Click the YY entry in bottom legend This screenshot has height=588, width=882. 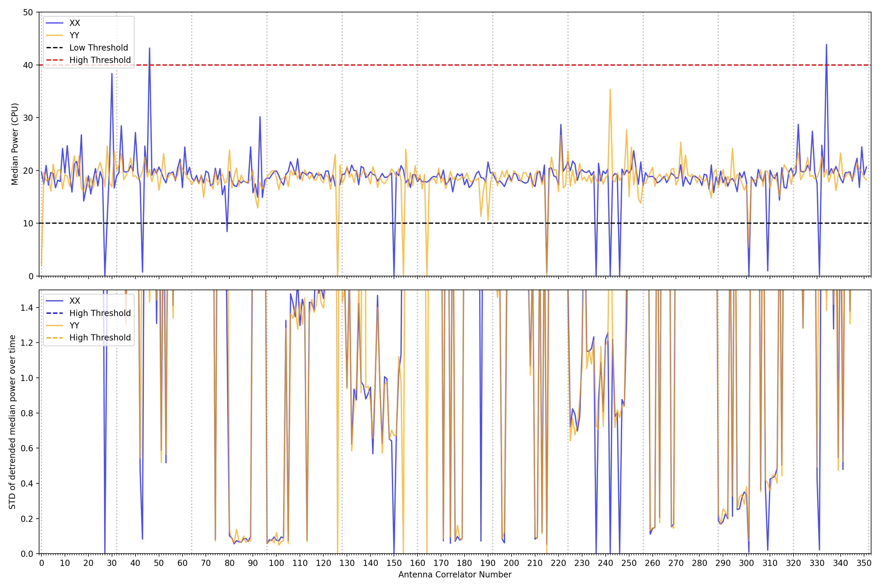74,325
